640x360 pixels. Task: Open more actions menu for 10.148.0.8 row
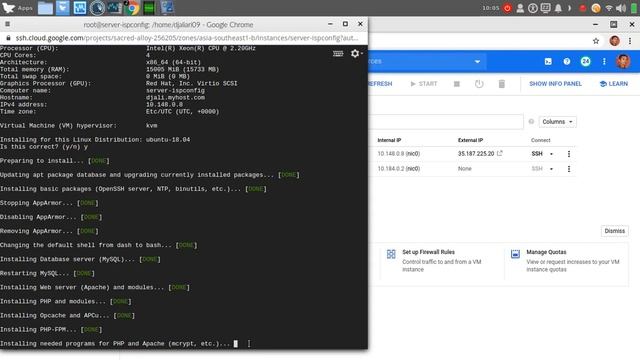(x=569, y=154)
